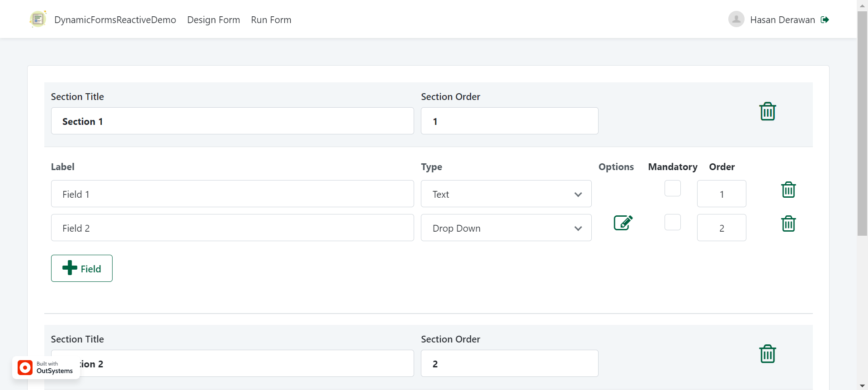Open the Type dropdown showing Text

point(506,194)
